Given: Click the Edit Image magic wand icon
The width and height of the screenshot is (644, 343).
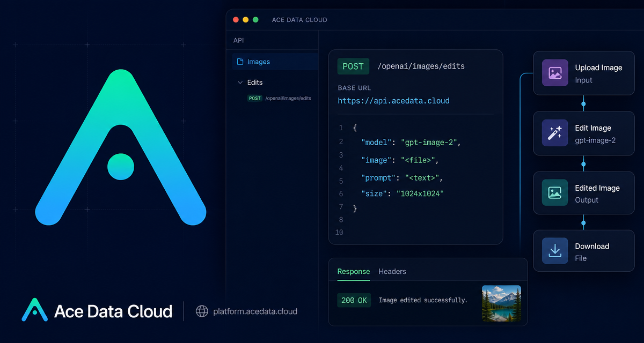Looking at the screenshot, I should pyautogui.click(x=555, y=133).
